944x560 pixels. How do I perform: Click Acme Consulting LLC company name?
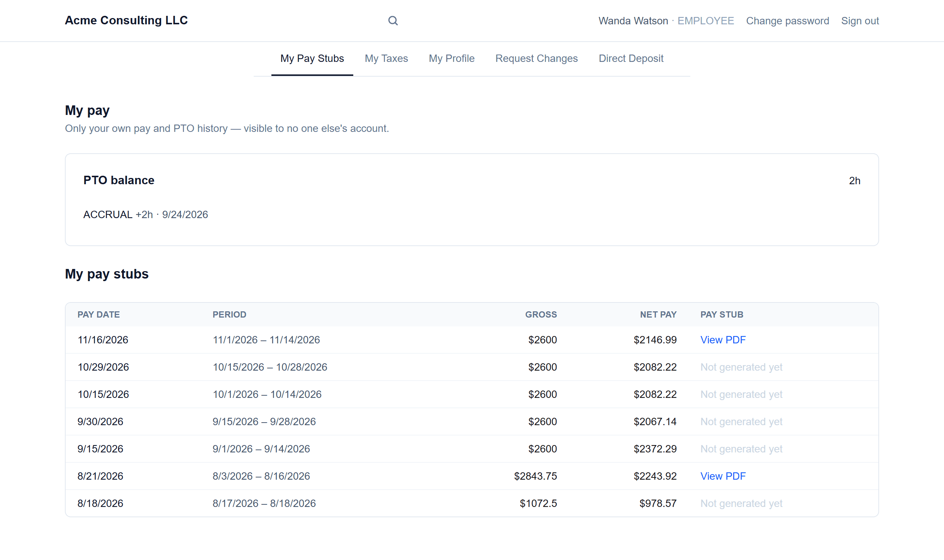[126, 20]
